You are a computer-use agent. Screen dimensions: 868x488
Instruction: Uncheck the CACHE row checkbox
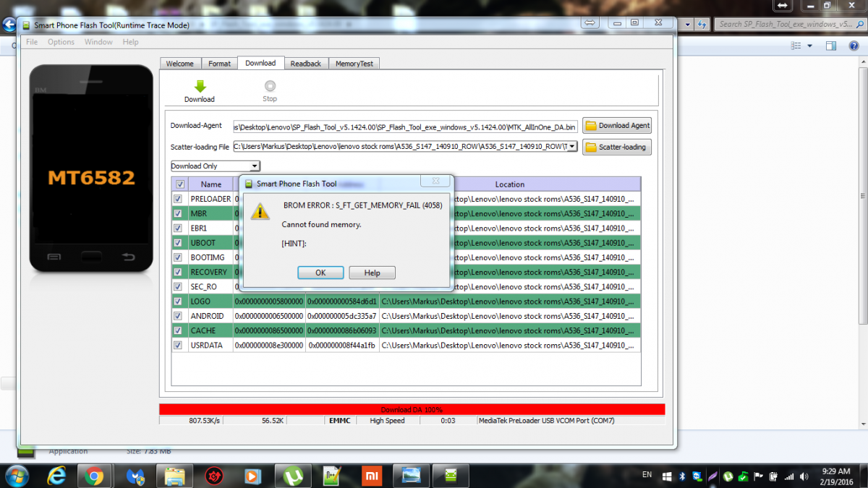(178, 330)
